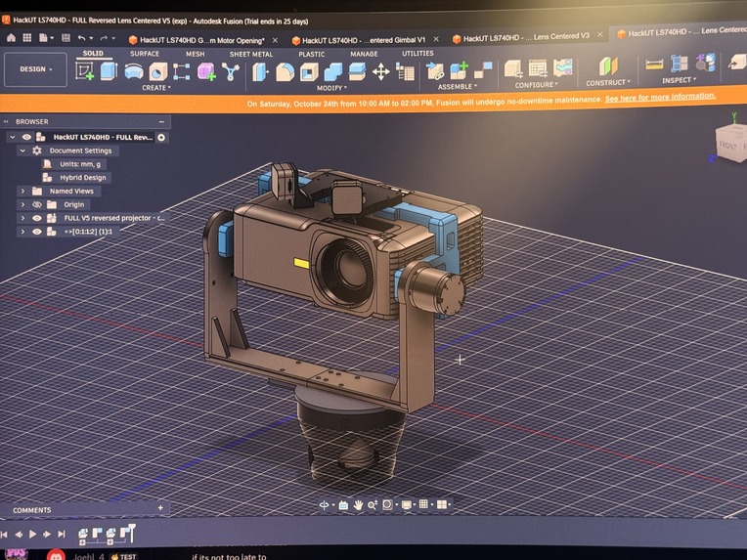Image resolution: width=747 pixels, height=560 pixels.
Task: Play the timeline
Action: (x=32, y=535)
